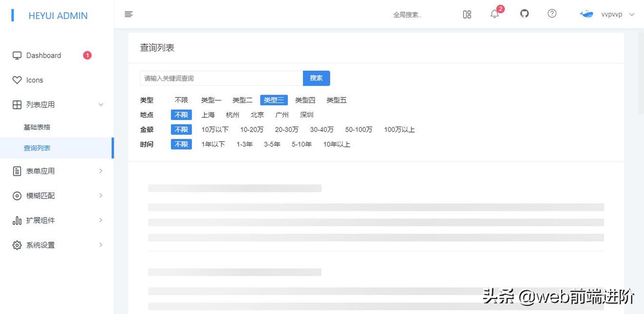Click the 搜索 button
The height and width of the screenshot is (314, 644).
(x=316, y=78)
